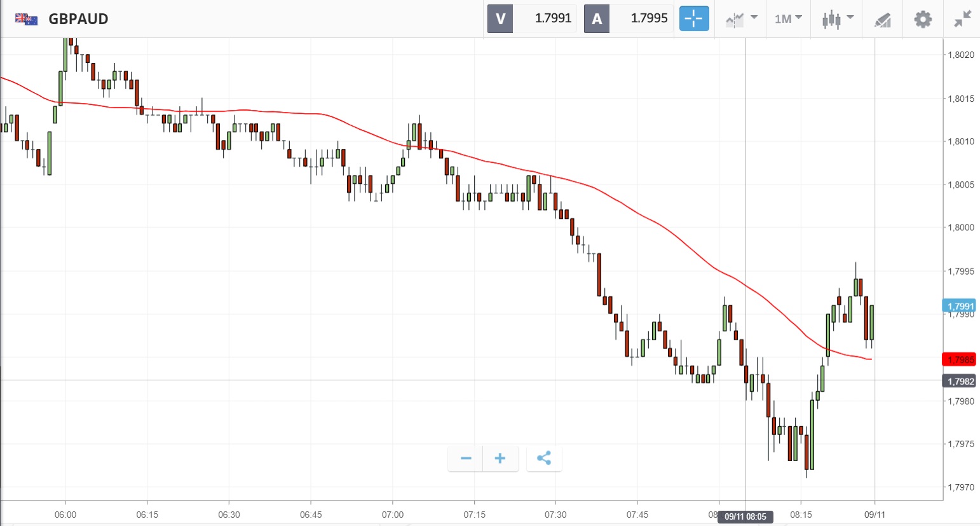Image resolution: width=980 pixels, height=526 pixels.
Task: Click the GBPAUD flag icon
Action: tap(26, 19)
